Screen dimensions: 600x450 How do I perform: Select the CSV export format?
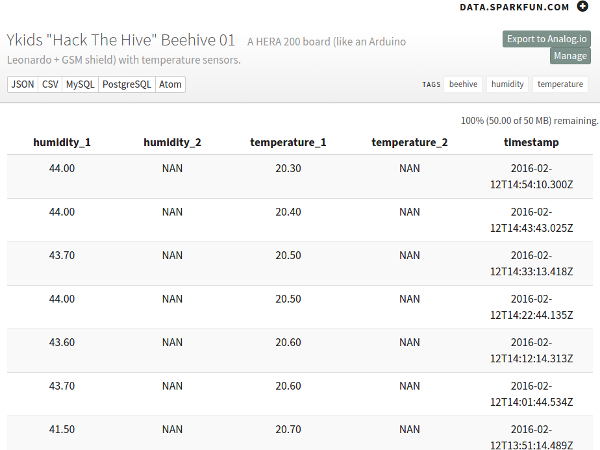[50, 85]
